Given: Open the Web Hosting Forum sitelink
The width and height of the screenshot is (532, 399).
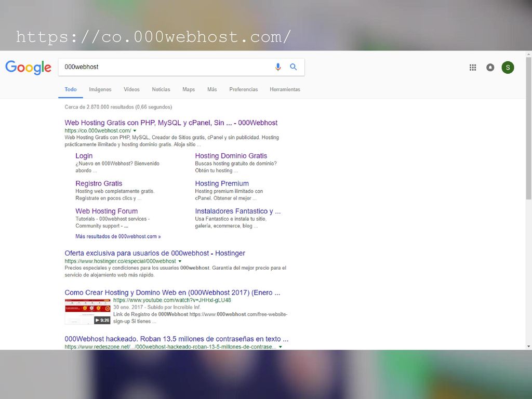Looking at the screenshot, I should coord(107,211).
